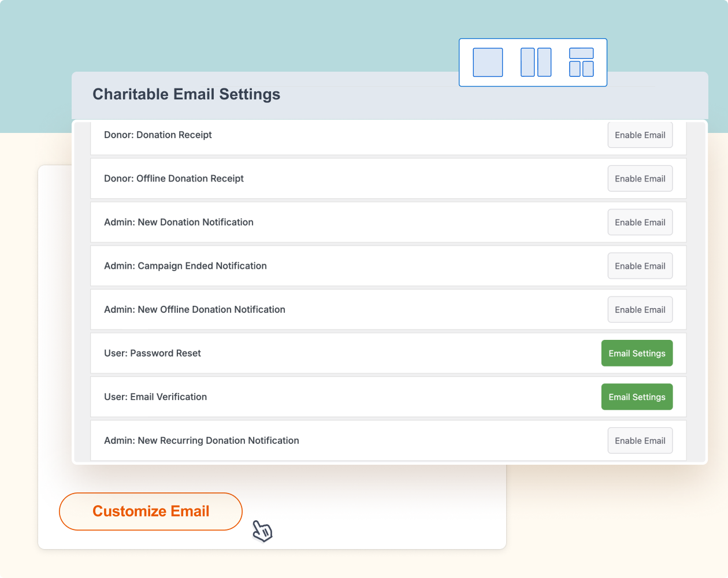Enable the Admin: New Offline Donation Notification email
Viewport: 728px width, 578px height.
coord(640,309)
